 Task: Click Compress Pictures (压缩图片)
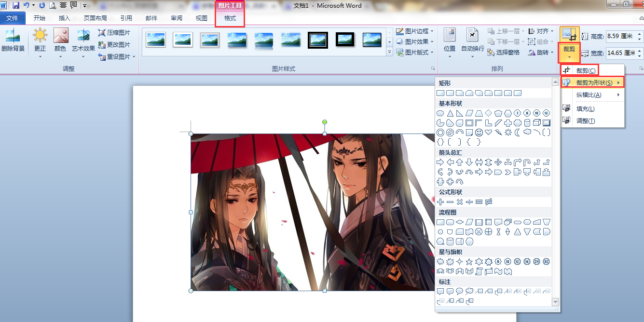coord(114,33)
